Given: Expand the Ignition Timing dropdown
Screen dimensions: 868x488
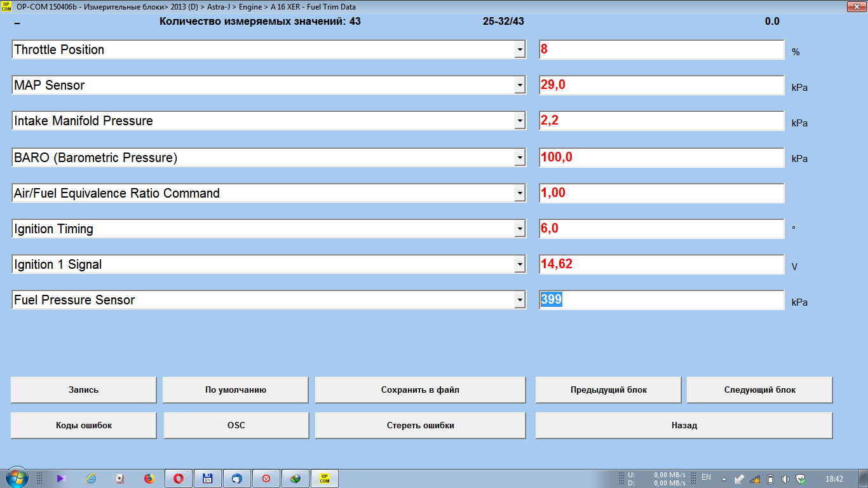Looking at the screenshot, I should pos(520,229).
